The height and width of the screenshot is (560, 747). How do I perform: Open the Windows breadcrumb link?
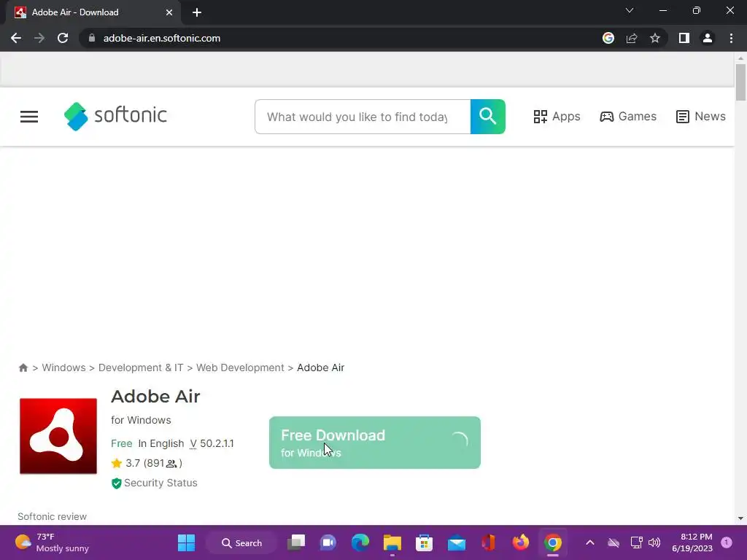[x=64, y=367]
